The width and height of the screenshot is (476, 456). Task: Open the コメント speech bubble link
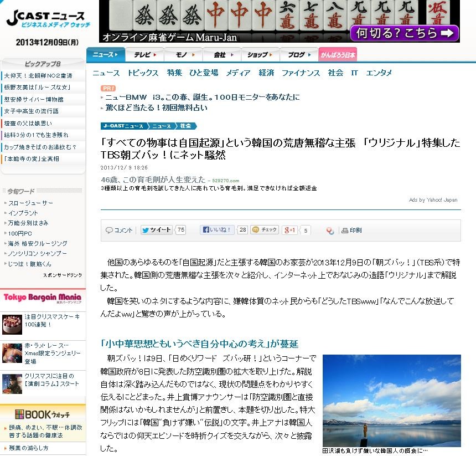(119, 230)
